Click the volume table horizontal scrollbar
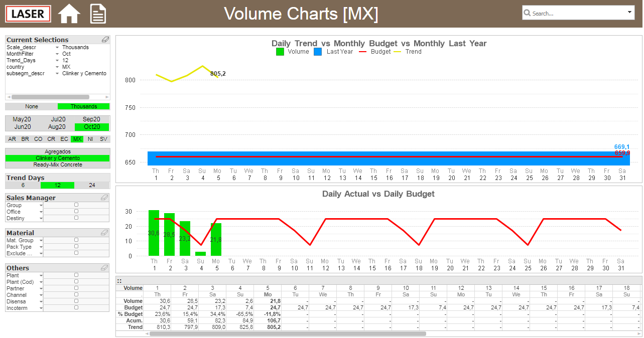The height and width of the screenshot is (338, 644). pyautogui.click(x=288, y=333)
